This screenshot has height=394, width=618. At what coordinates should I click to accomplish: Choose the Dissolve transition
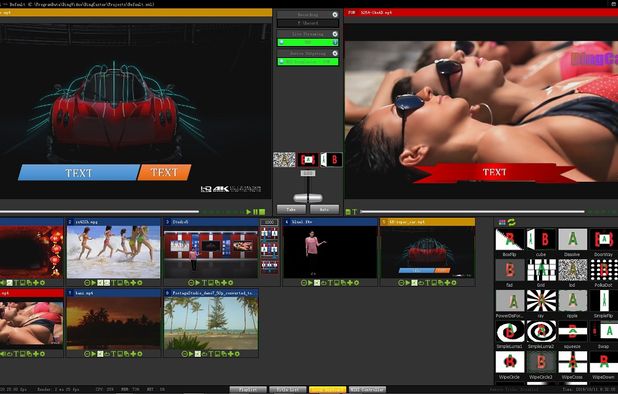coord(573,239)
